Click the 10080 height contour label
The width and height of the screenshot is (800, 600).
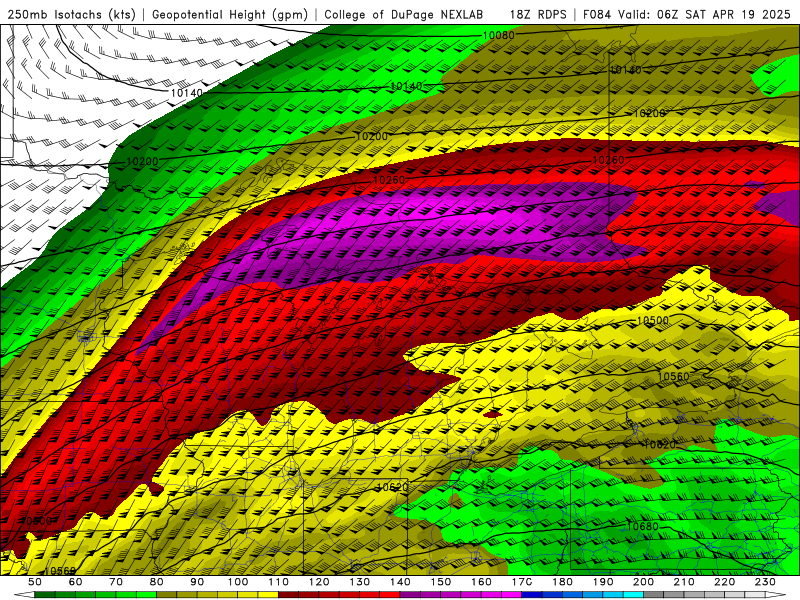[x=498, y=35]
